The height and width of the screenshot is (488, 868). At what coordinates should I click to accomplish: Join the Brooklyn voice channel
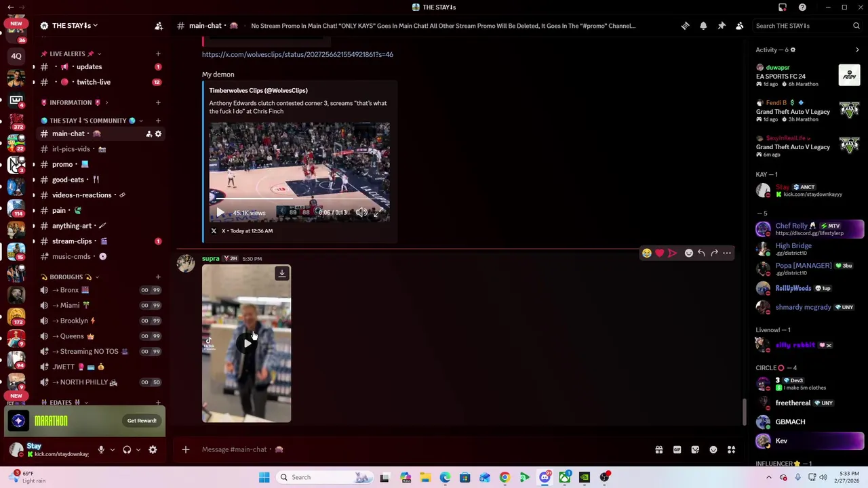[100, 321]
